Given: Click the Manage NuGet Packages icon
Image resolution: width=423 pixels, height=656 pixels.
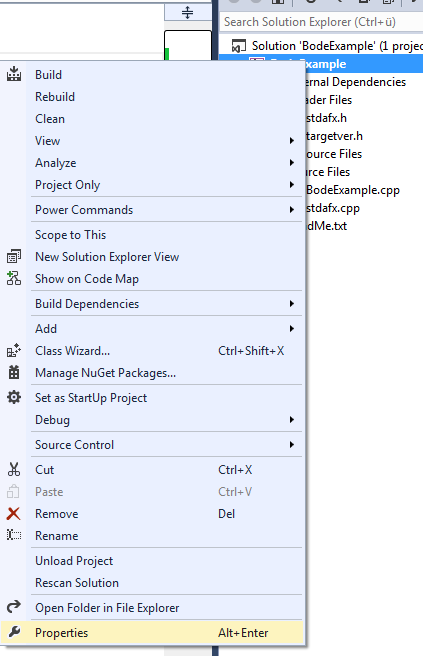Looking at the screenshot, I should (14, 372).
